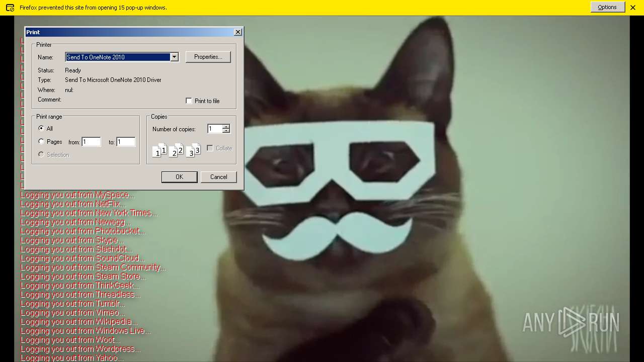Screen dimensions: 644x362
Task: Click the "Logging you out from MySpace..." line
Action: (77, 195)
